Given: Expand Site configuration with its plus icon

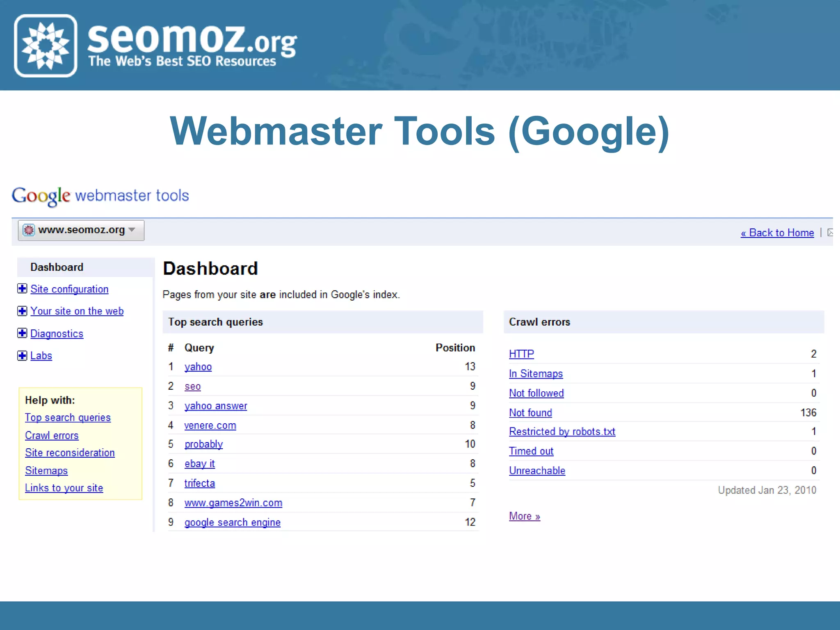Looking at the screenshot, I should point(22,289).
